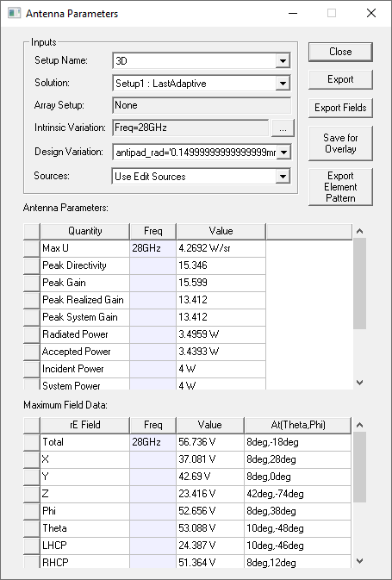Click the Antenna Parameters title bar icon
Screen dimensions: 392x580
point(14,13)
